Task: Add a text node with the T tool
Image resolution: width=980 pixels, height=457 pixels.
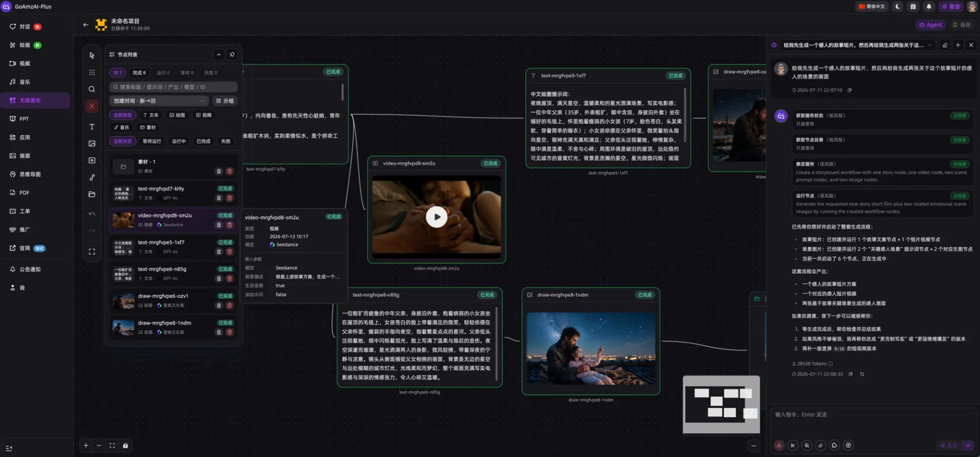Action: 92,126
